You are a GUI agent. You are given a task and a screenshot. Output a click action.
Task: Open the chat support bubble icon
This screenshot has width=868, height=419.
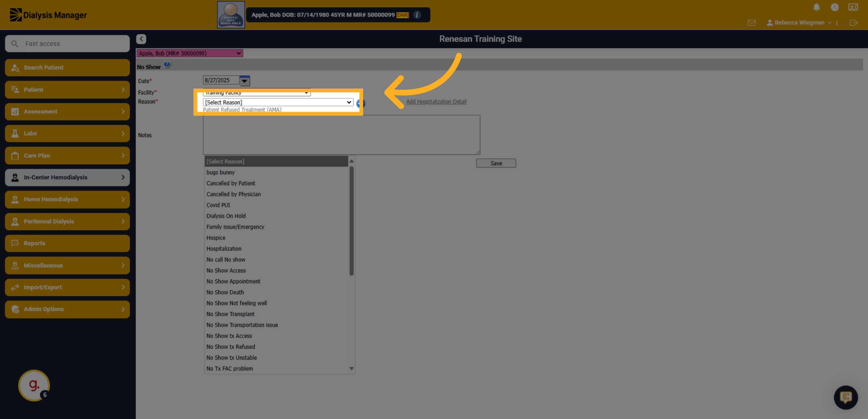coord(846,397)
